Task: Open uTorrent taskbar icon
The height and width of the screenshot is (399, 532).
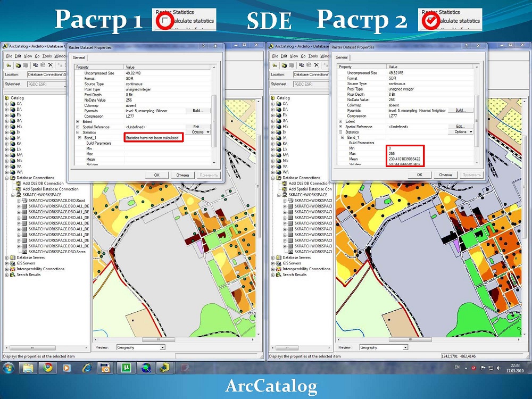Action: (126, 368)
